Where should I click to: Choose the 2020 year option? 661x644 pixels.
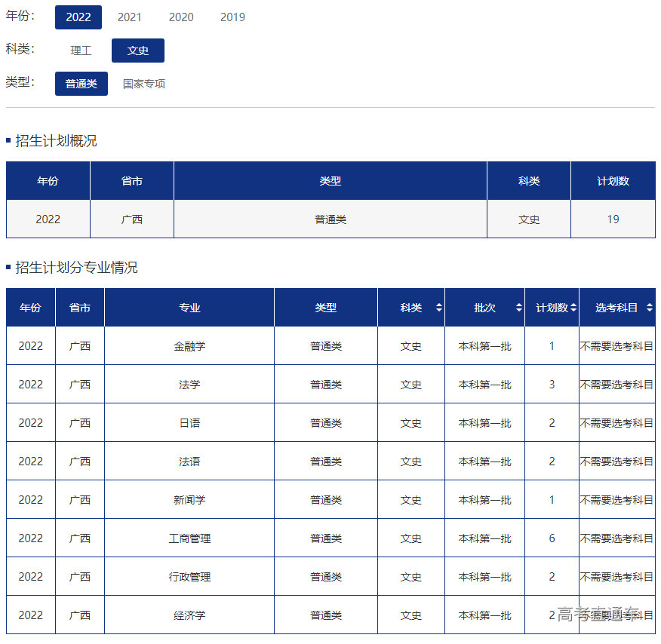(x=181, y=17)
